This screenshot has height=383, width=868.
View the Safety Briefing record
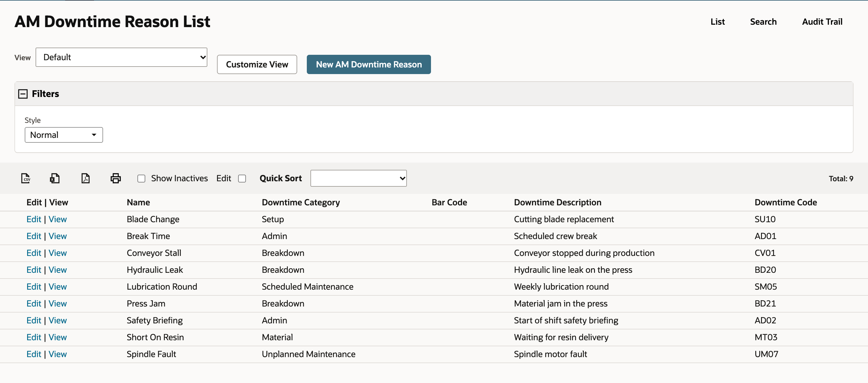click(58, 320)
